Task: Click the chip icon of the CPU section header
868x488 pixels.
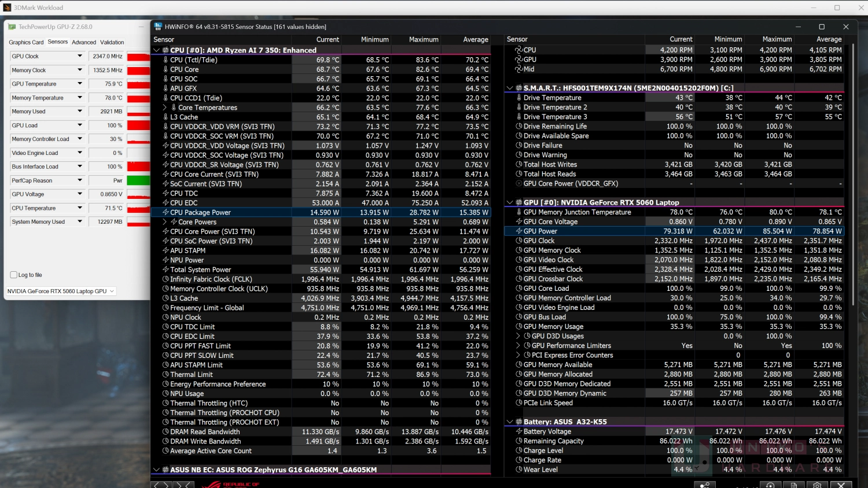Action: coord(165,50)
